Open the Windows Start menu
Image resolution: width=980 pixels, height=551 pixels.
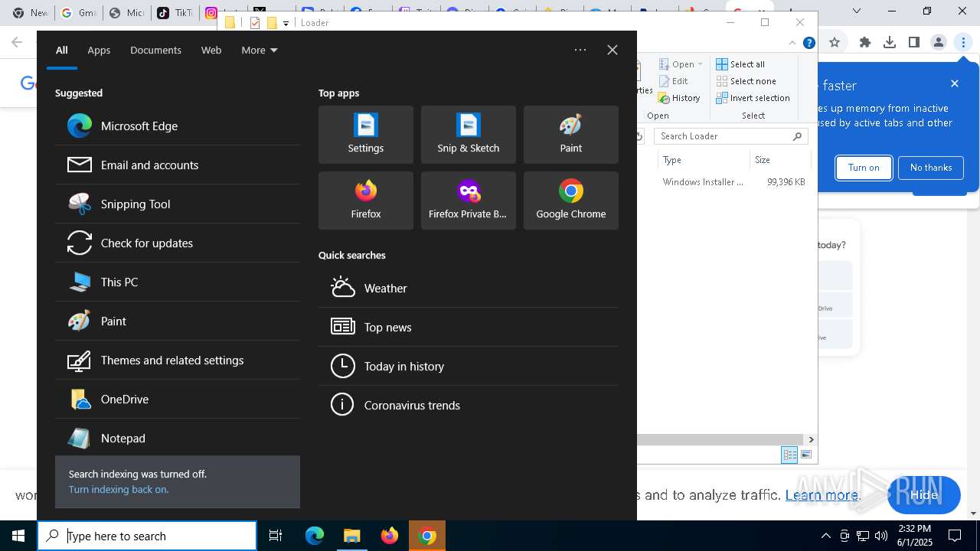tap(18, 536)
